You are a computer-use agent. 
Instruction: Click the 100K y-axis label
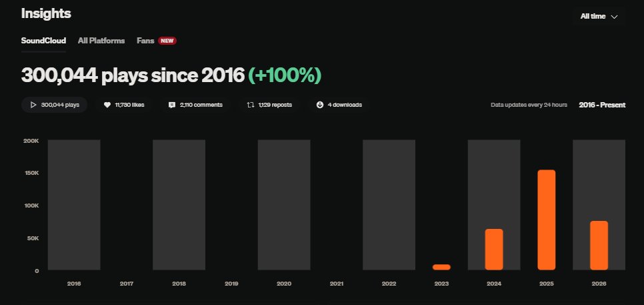click(x=31, y=206)
